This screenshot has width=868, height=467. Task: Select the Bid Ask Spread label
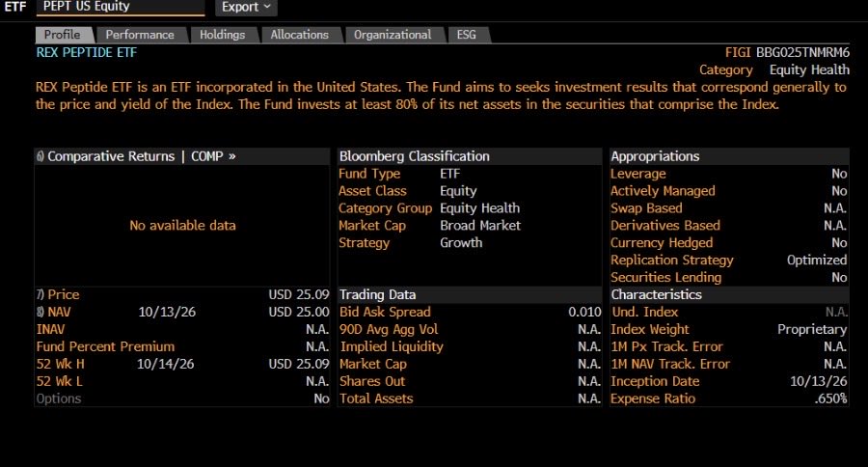[385, 312]
